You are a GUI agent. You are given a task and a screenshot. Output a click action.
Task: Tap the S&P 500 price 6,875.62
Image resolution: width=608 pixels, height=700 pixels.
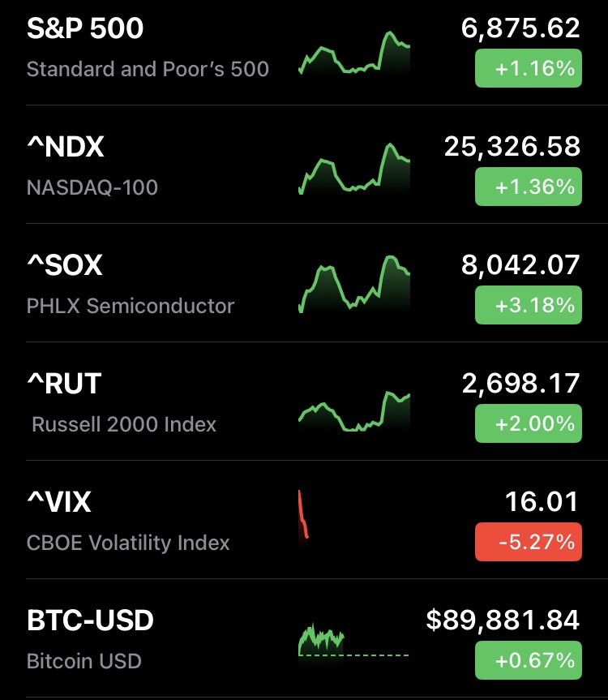pos(520,29)
